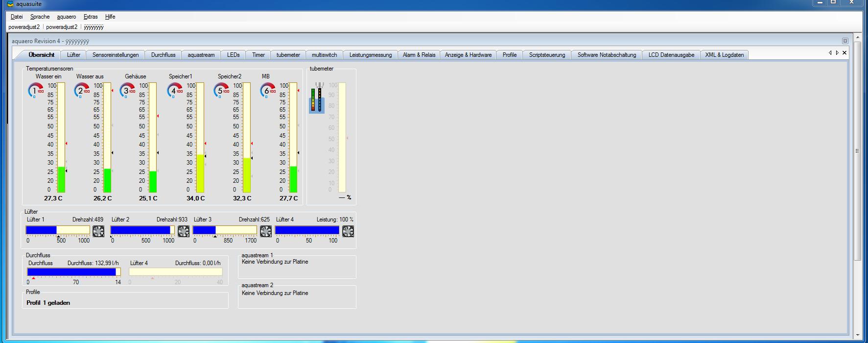Click the fan icon next to Lüfter 3
Viewport: 868px width, 343px height.
click(266, 231)
